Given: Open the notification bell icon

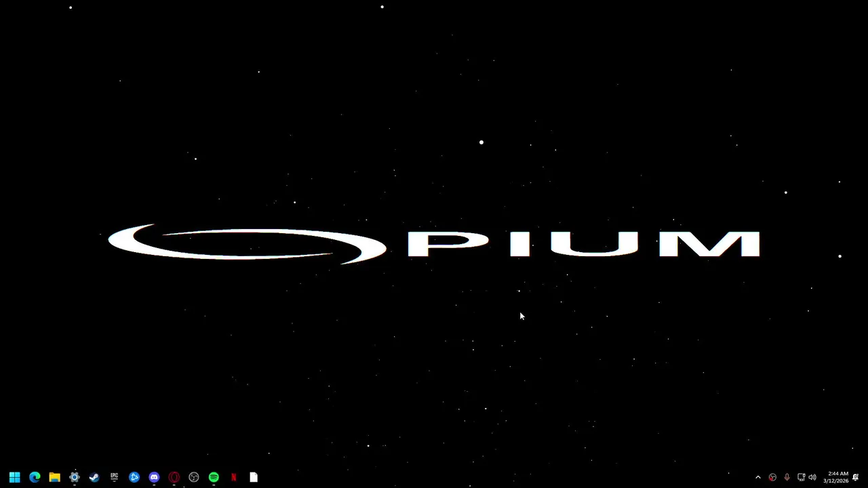Looking at the screenshot, I should (856, 477).
